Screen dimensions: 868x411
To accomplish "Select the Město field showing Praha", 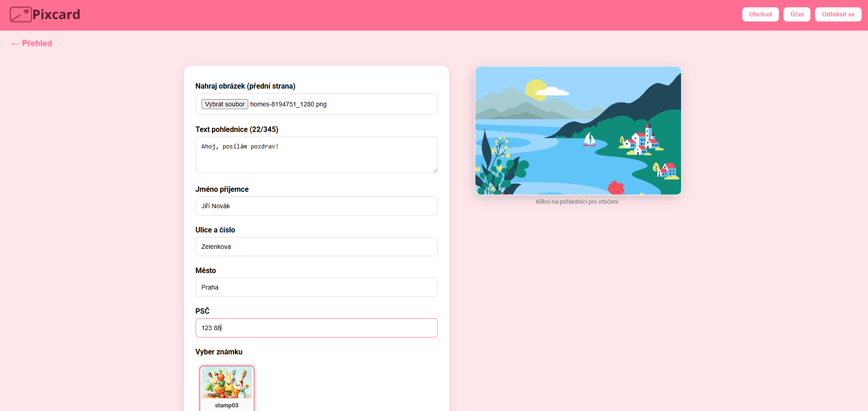I will tap(316, 287).
